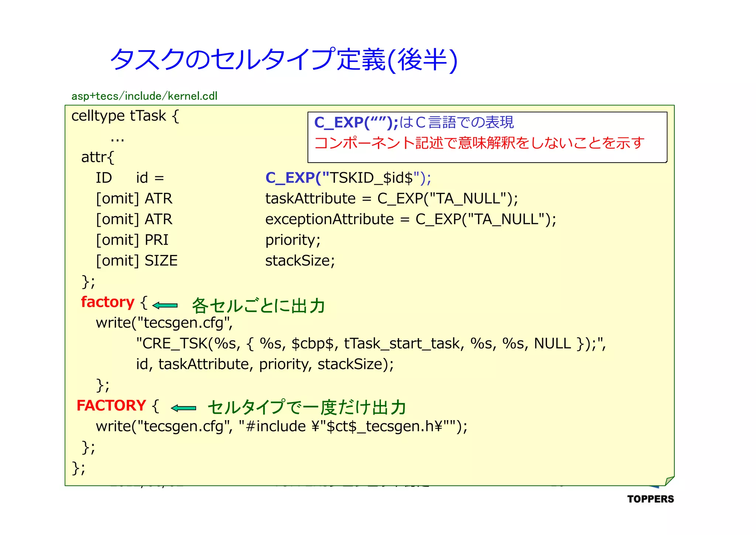
Task: Select the #include $ct$_tecsgen.h write line
Action: coord(282,426)
